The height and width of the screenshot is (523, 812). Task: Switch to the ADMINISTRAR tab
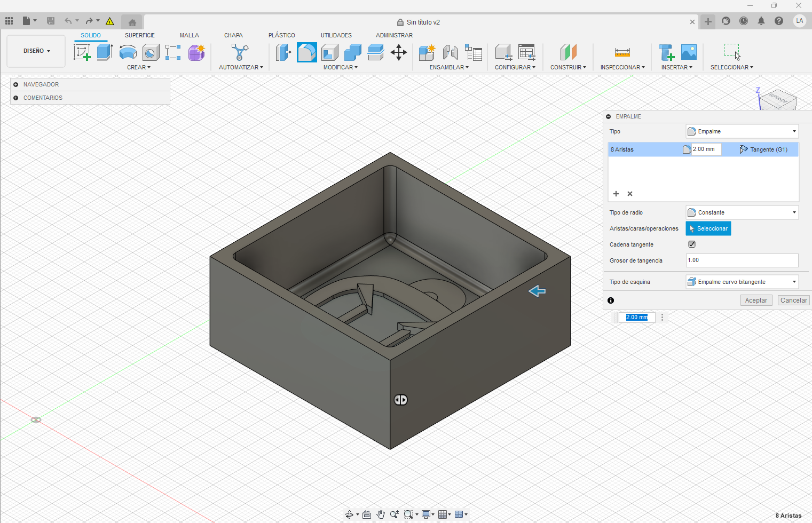pyautogui.click(x=394, y=35)
